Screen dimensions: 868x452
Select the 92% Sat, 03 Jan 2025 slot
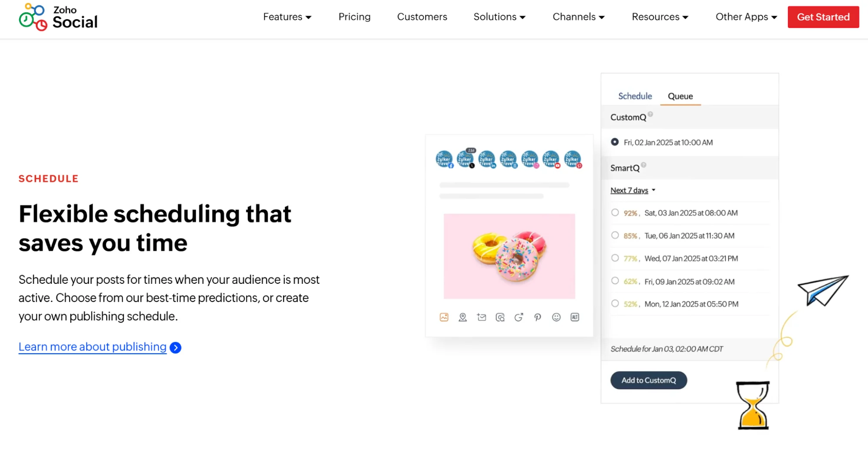[x=615, y=213]
